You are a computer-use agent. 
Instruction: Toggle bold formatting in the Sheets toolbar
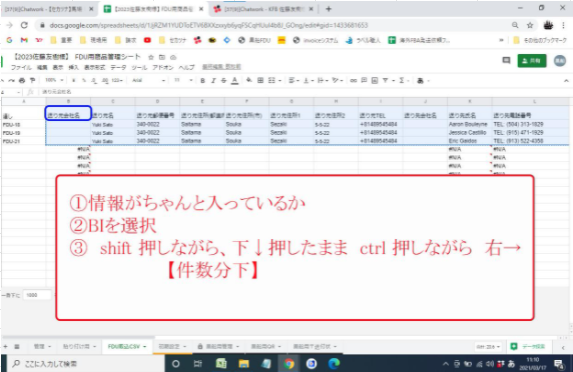pyautogui.click(x=202, y=80)
